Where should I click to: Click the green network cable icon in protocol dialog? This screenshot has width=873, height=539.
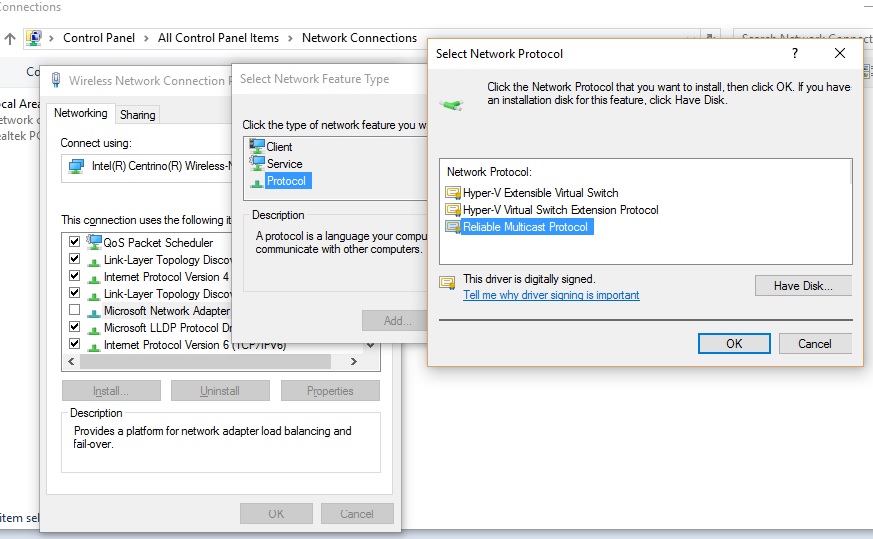tap(452, 104)
